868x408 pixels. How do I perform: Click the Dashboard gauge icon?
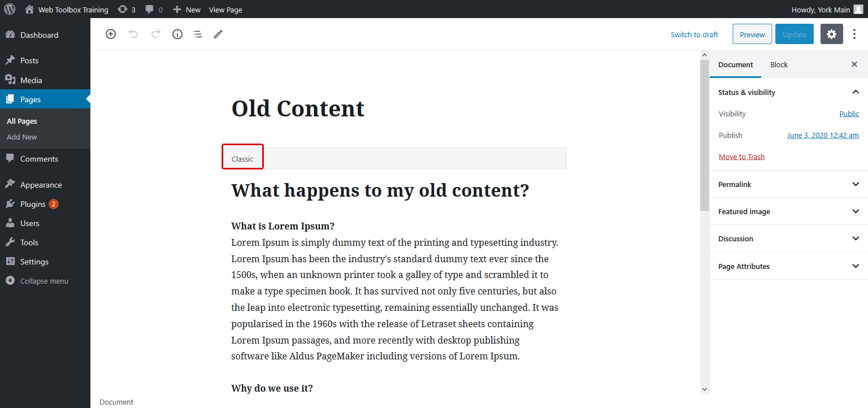coord(10,35)
